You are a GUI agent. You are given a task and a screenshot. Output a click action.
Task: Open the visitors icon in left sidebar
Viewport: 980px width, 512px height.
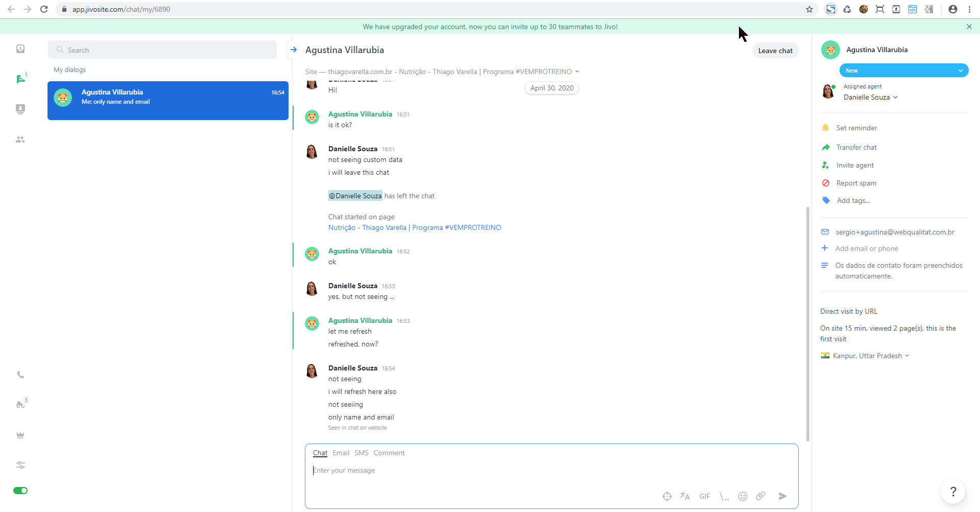point(20,109)
